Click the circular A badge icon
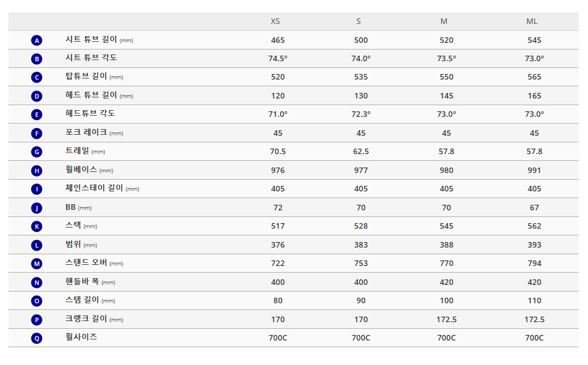Viewport: 588px width, 365px height. point(37,40)
